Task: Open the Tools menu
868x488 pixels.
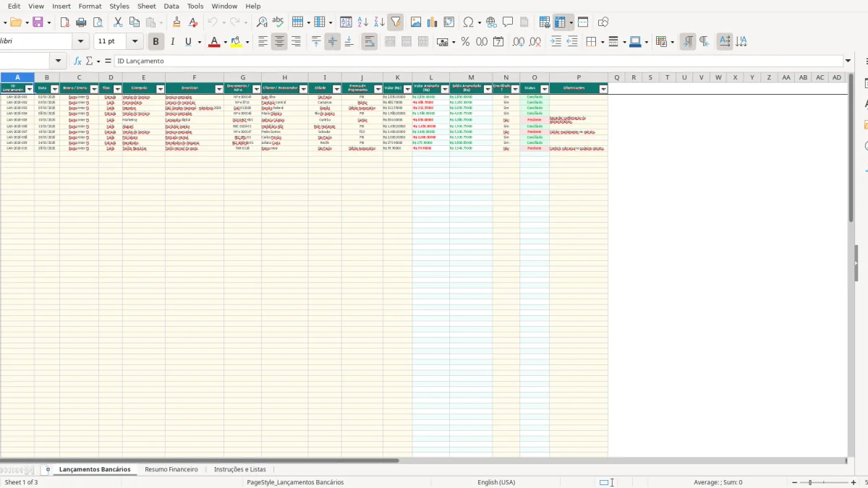Action: [x=195, y=6]
